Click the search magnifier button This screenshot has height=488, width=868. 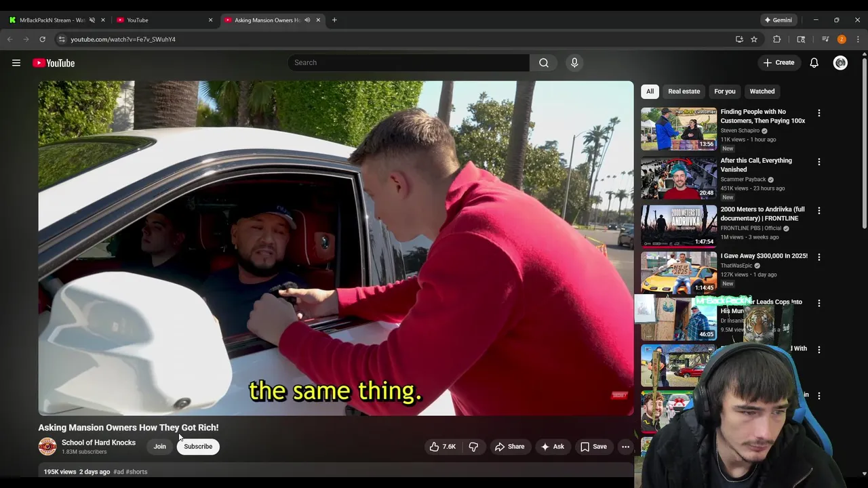click(x=544, y=62)
